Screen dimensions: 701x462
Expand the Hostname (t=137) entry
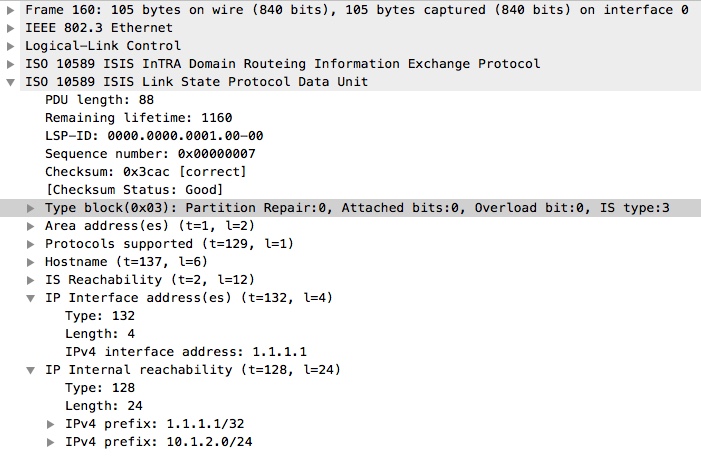[31, 262]
